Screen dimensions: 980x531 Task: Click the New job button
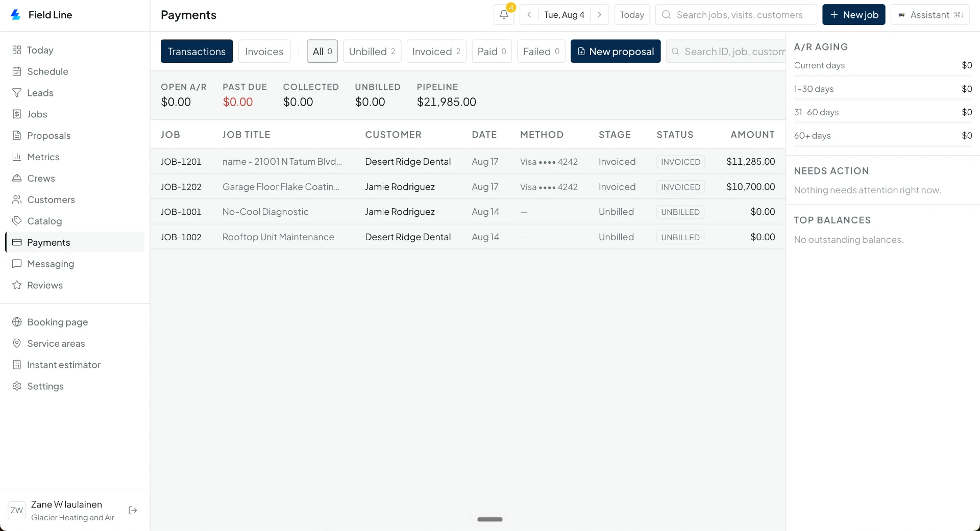click(854, 15)
